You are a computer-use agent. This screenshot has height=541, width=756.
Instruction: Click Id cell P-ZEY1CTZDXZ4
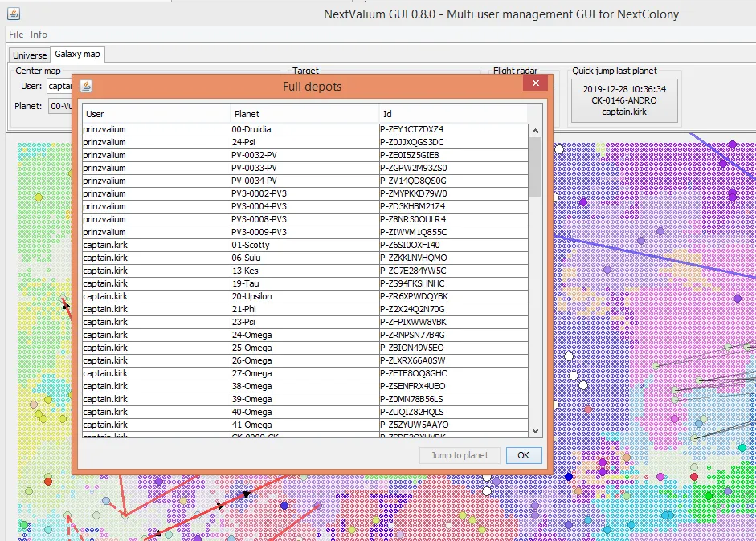coord(453,129)
